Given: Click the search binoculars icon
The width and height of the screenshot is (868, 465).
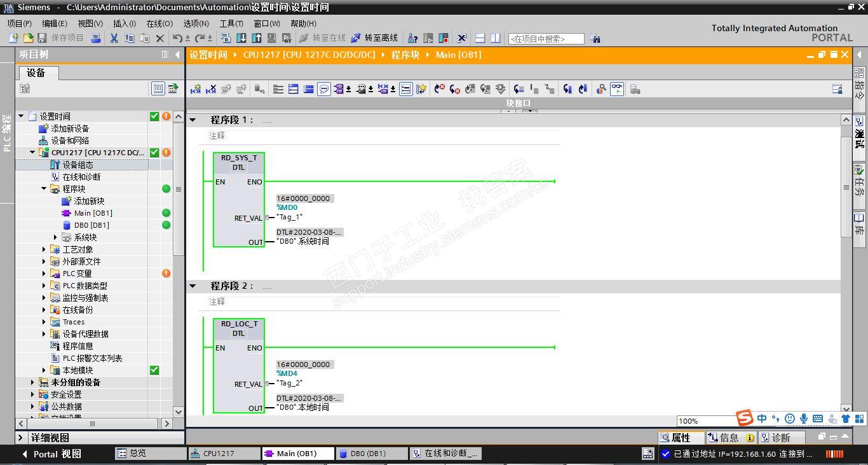Looking at the screenshot, I should (x=595, y=38).
